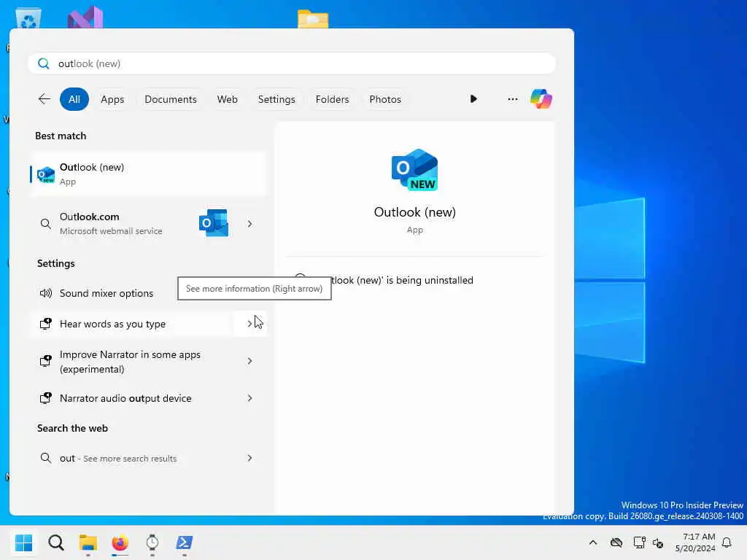Image resolution: width=747 pixels, height=560 pixels.
Task: Expand 'out' web search results chevron
Action: point(249,458)
